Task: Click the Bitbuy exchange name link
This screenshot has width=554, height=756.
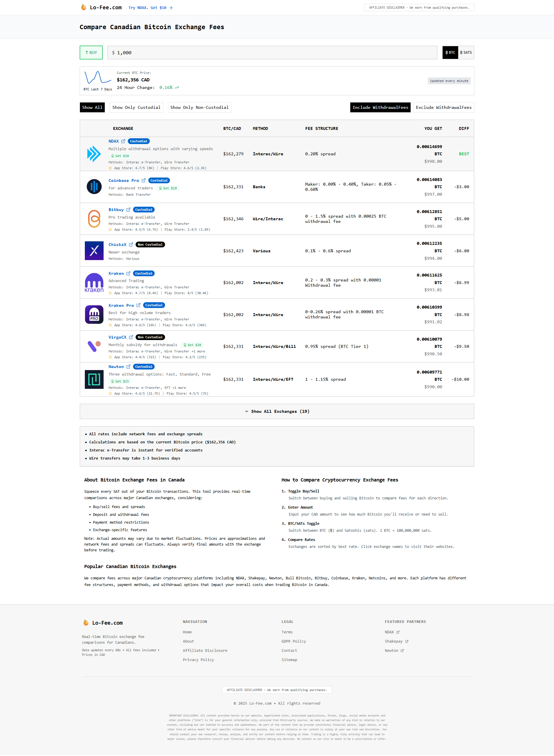Action: click(116, 210)
